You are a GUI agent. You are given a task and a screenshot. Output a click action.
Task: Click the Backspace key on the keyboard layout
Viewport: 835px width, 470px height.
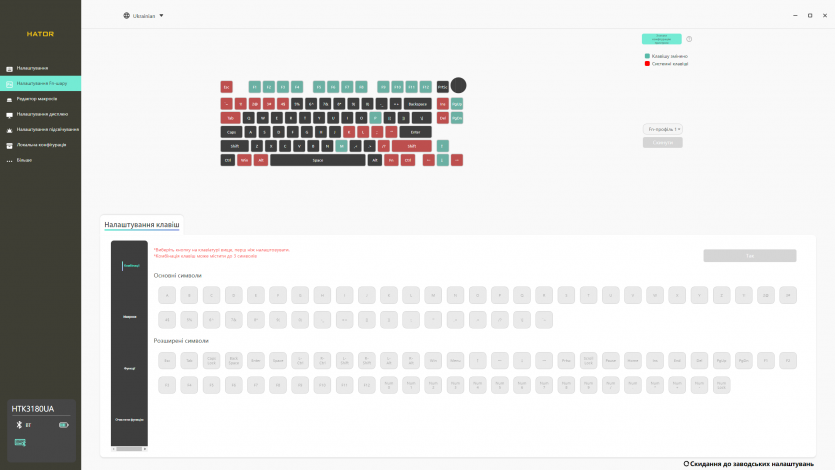[418, 103]
